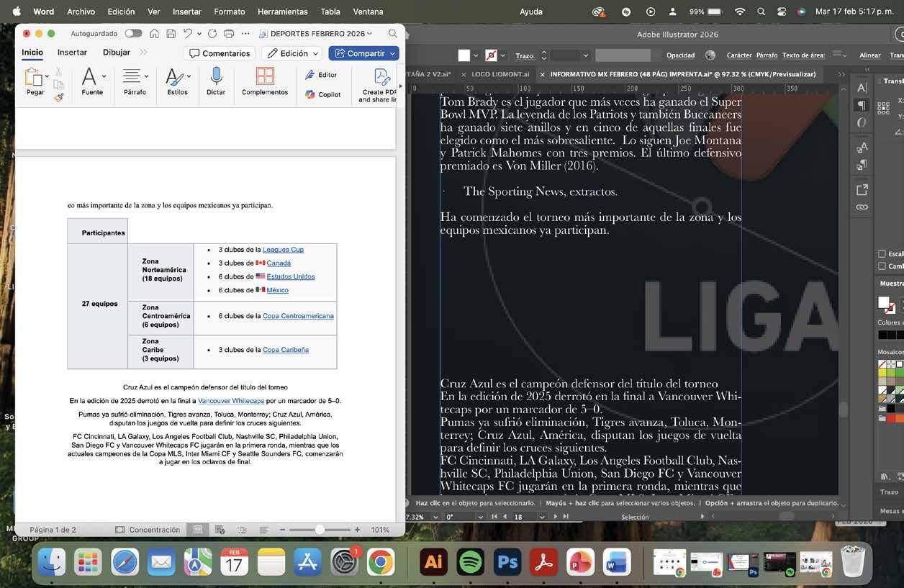Open Photoshop from the Dock
This screenshot has width=904, height=588.
[507, 562]
